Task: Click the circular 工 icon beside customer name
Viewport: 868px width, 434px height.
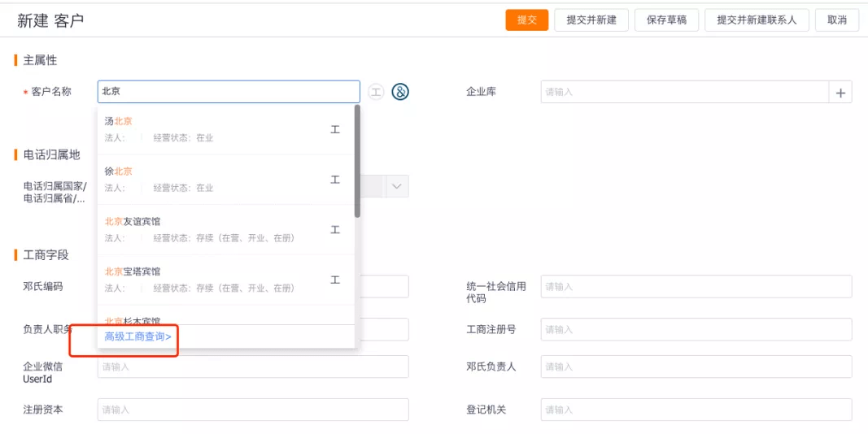Action: pyautogui.click(x=376, y=92)
